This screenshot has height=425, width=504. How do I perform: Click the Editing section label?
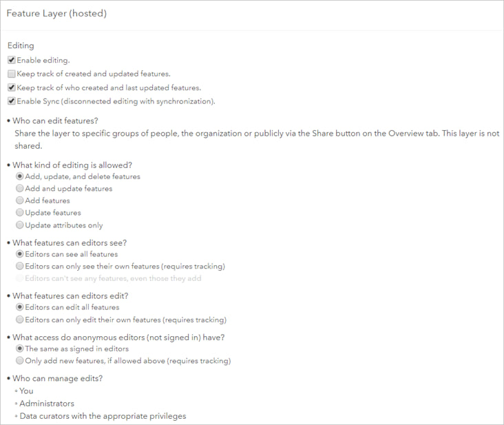(21, 45)
